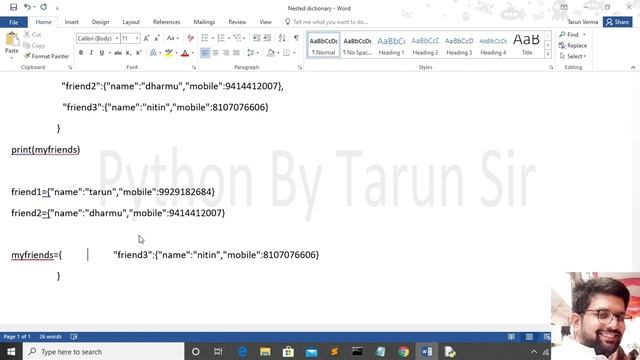Viewport: 640px width, 360px height.
Task: Open the Paragraph dialog launcher
Action: (300, 67)
